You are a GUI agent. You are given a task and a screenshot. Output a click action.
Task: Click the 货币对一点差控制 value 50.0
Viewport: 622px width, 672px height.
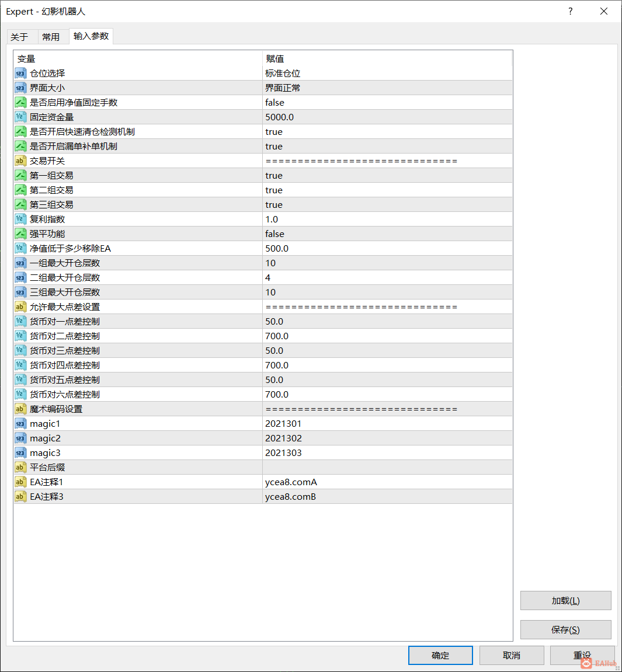(x=274, y=322)
